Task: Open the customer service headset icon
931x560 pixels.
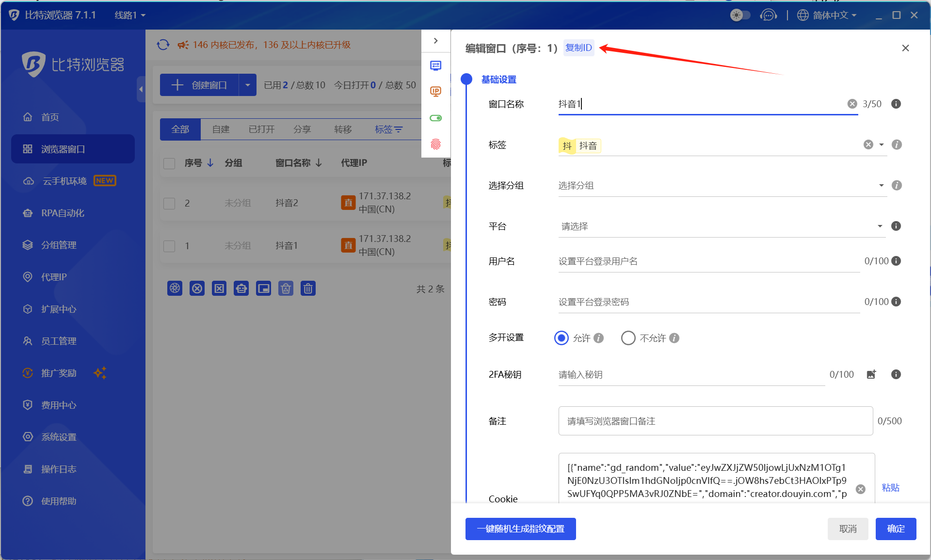Action: click(769, 15)
